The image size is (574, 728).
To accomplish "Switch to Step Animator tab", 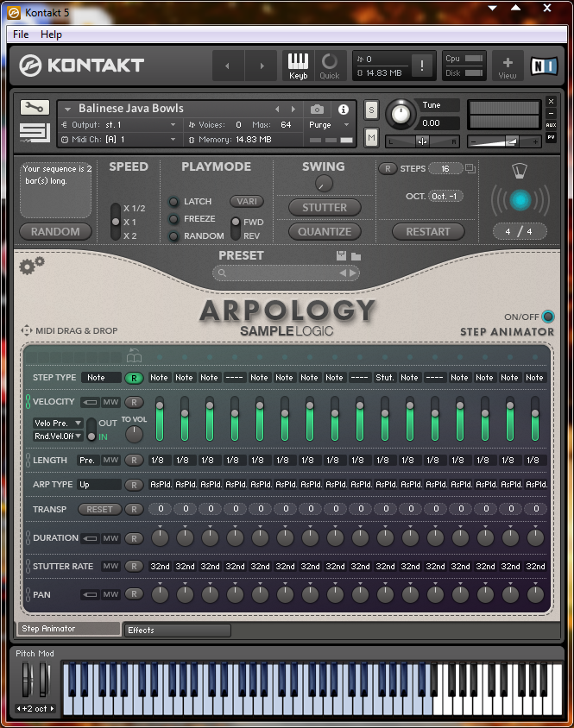I will 68,629.
